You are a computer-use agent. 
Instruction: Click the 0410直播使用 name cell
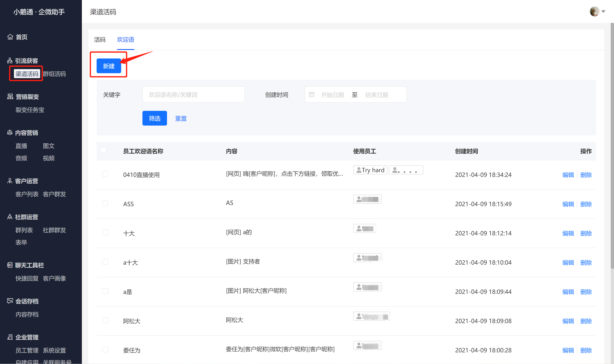[x=141, y=175]
